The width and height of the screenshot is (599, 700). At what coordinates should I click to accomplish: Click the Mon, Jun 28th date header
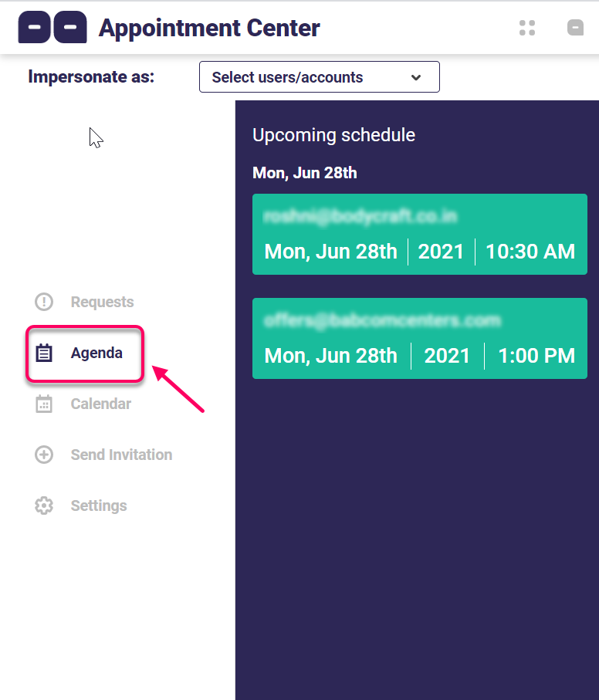(x=305, y=173)
